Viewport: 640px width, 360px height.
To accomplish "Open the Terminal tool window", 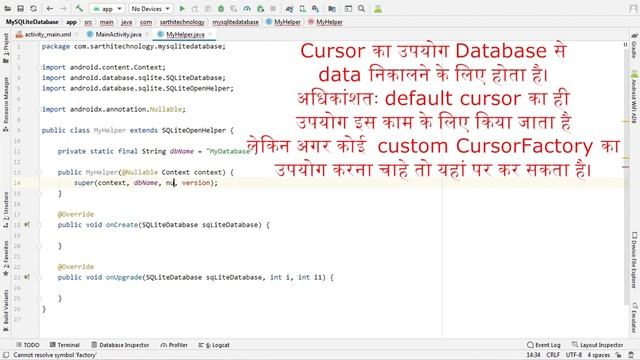I will [64, 345].
